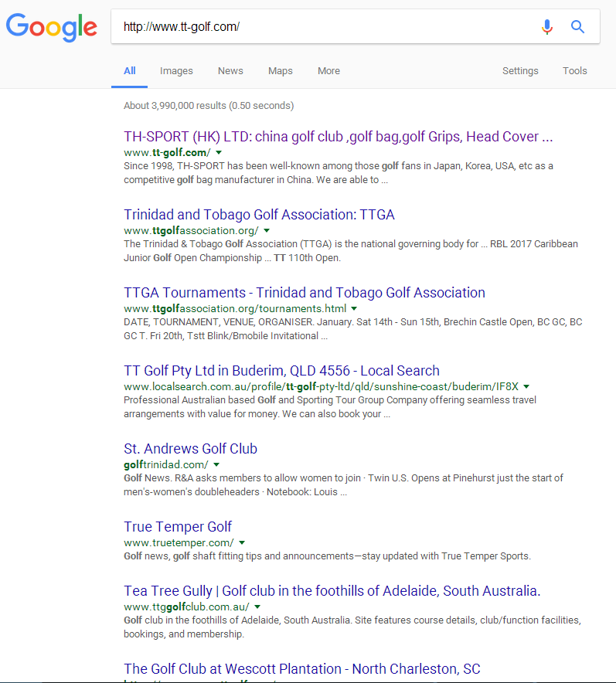The height and width of the screenshot is (683, 616).
Task: Start voice search with the microphone icon
Action: [x=546, y=27]
